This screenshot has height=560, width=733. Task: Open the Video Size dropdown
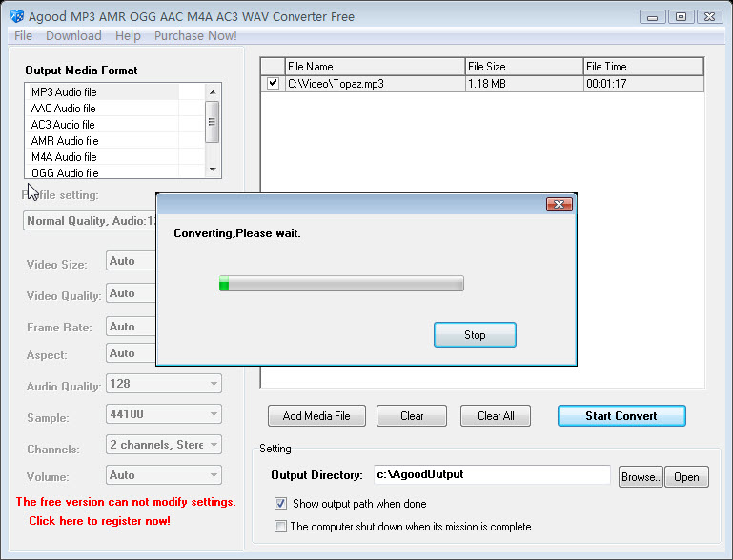point(131,261)
